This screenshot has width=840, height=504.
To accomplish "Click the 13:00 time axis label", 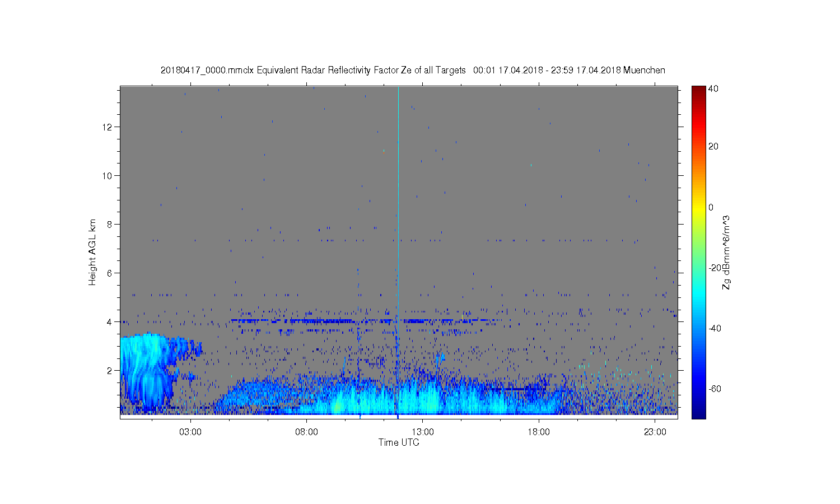I will (423, 432).
